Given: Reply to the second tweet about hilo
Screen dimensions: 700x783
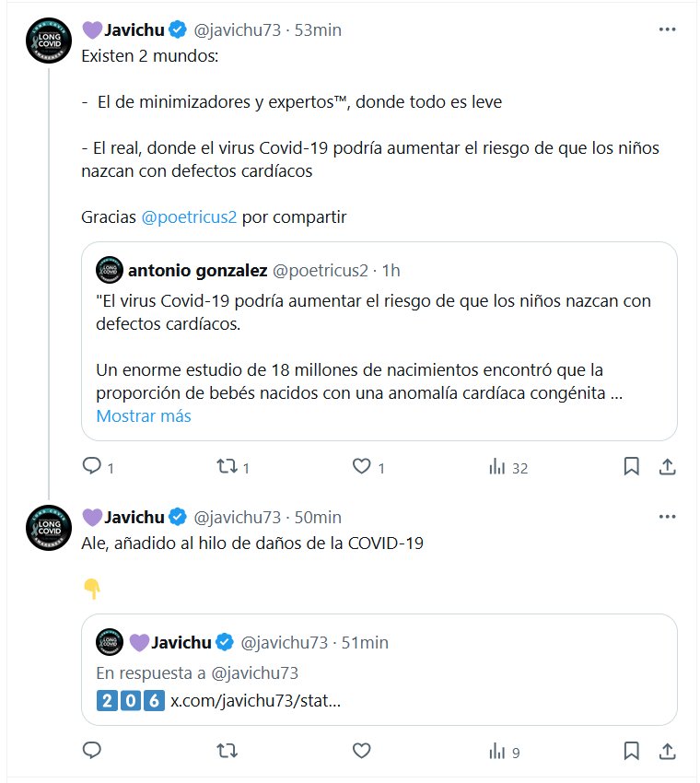Looking at the screenshot, I should (91, 752).
